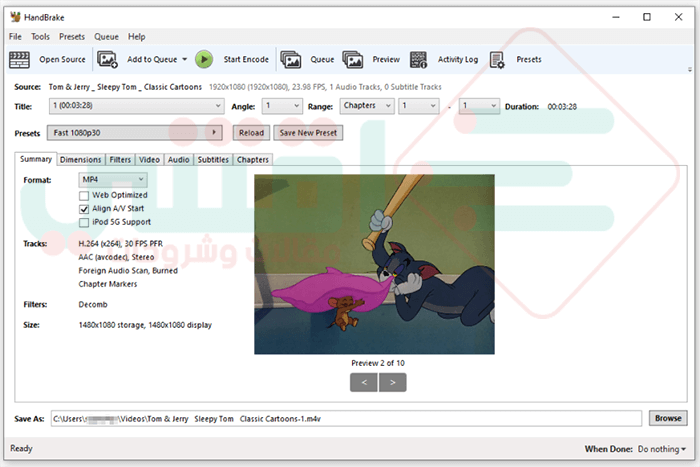Click the Open Source clapperboard icon
The image size is (700, 467).
pos(19,60)
